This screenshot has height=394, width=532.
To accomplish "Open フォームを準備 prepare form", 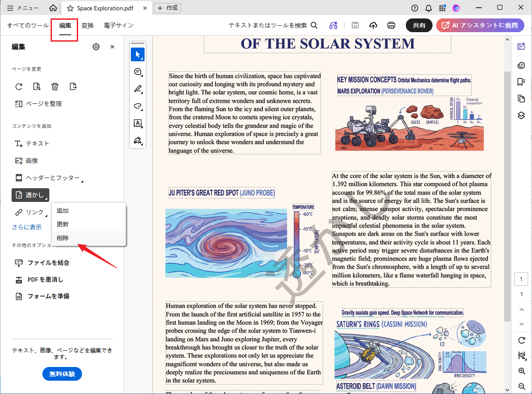I will tap(42, 296).
